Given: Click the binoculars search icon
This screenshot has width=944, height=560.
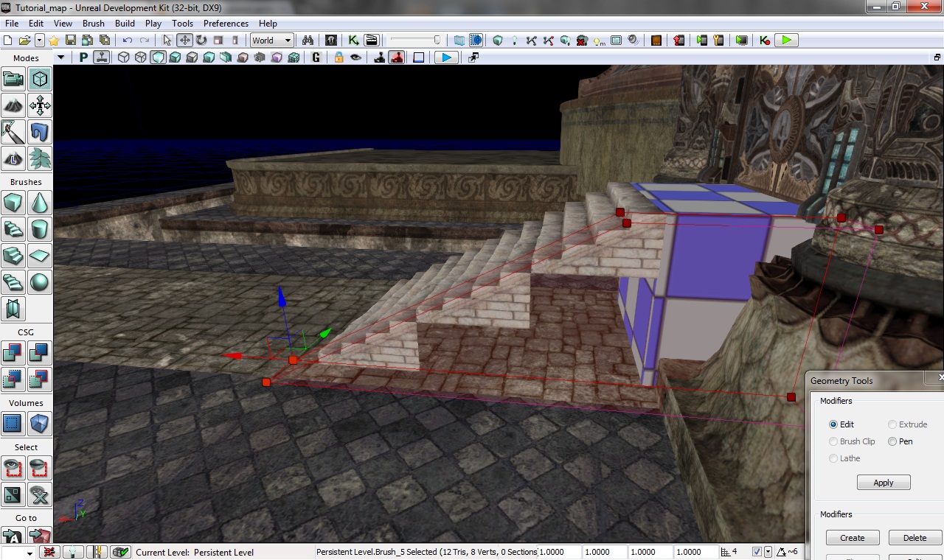Looking at the screenshot, I should coord(308,41).
